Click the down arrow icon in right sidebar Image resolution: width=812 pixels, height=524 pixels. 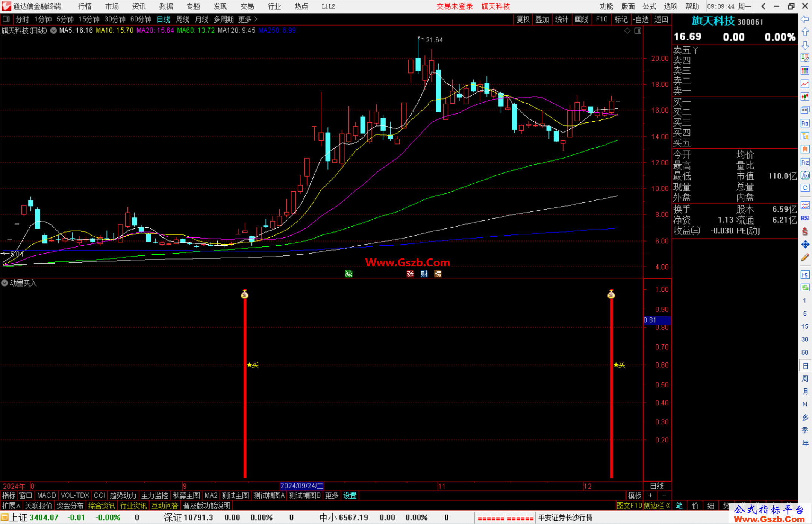tap(805, 45)
